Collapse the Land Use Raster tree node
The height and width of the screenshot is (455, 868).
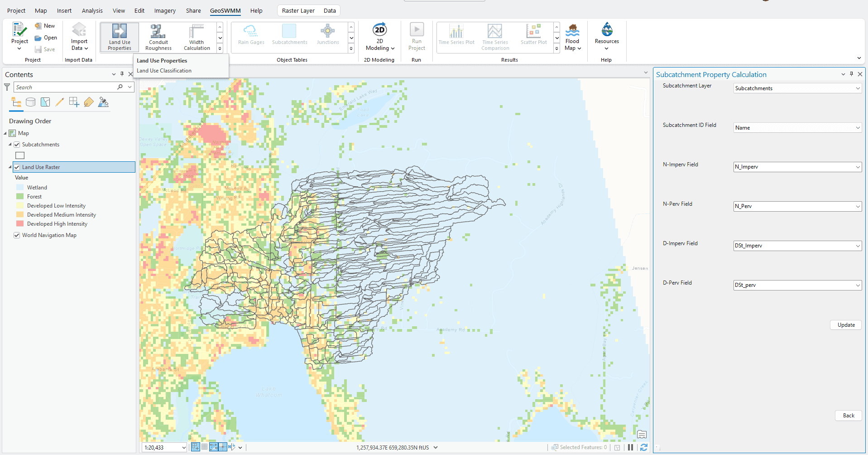[10, 167]
